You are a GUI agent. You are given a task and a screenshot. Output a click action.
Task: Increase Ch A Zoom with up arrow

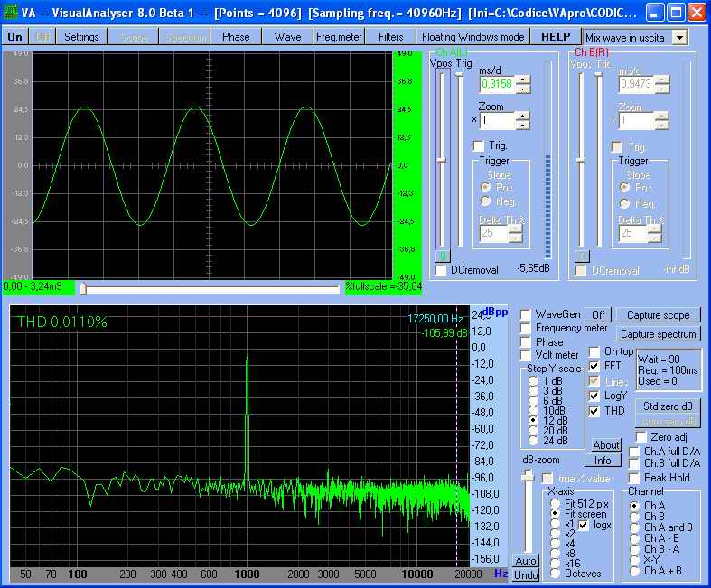click(523, 116)
